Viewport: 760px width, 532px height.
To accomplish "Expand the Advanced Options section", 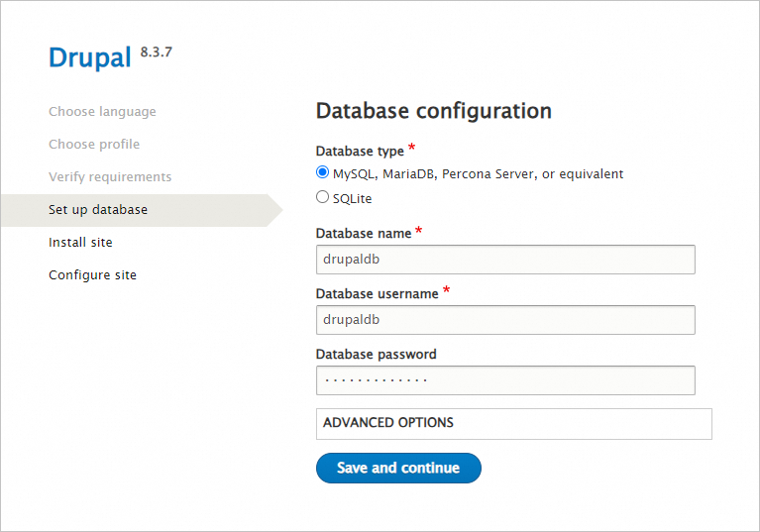I will pyautogui.click(x=388, y=423).
